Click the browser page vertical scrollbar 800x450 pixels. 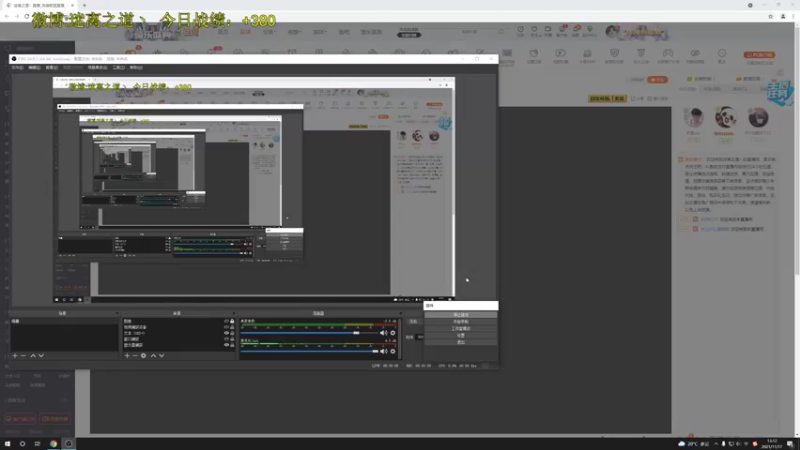(797, 153)
